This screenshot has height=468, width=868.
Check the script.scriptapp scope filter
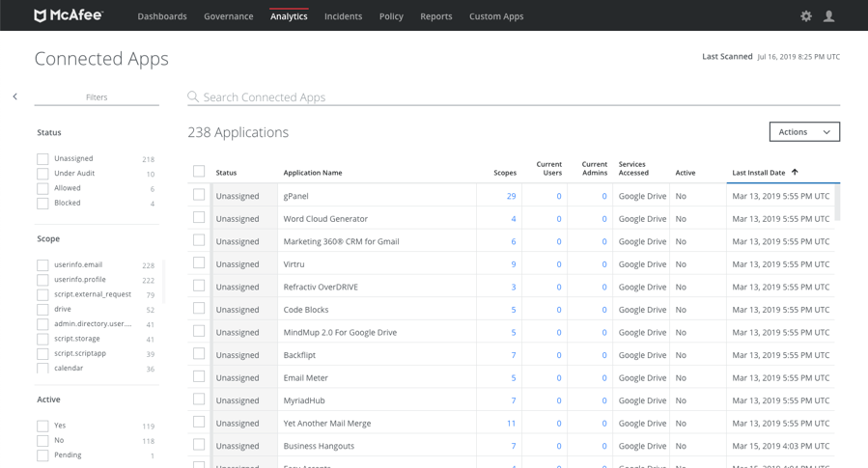click(x=42, y=353)
